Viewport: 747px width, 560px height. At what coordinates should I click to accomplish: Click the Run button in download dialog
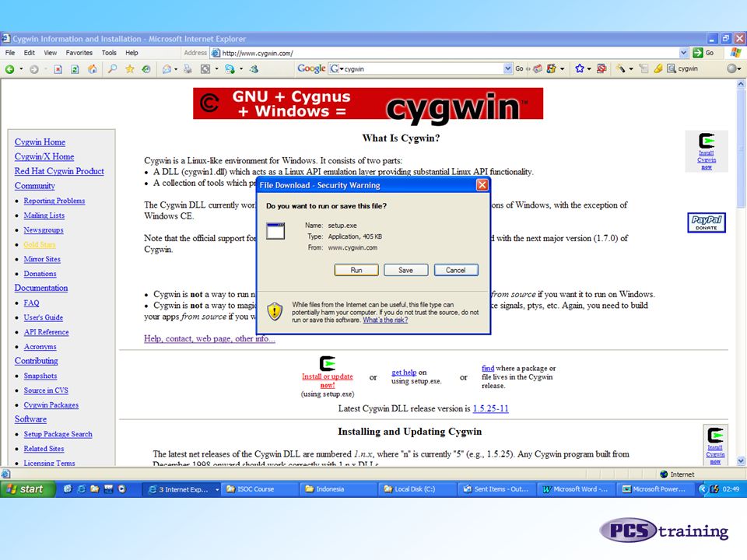(356, 270)
